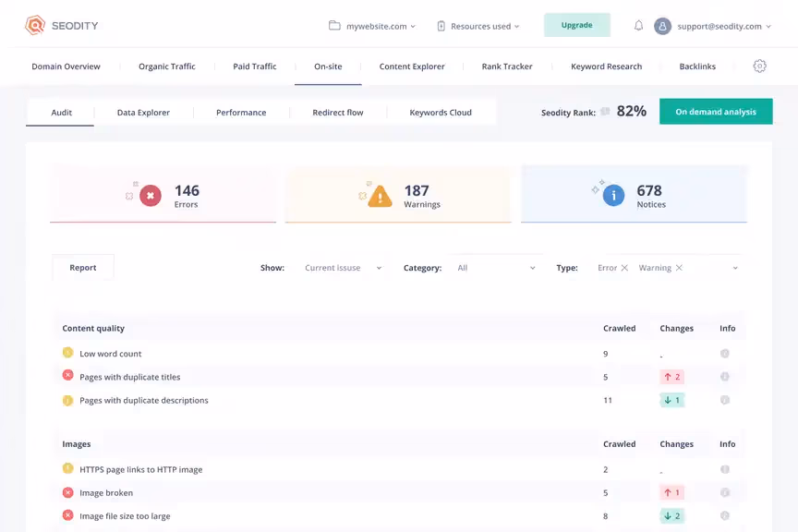The height and width of the screenshot is (532, 798).
Task: Click the orange Warnings triangle icon
Action: 380,197
